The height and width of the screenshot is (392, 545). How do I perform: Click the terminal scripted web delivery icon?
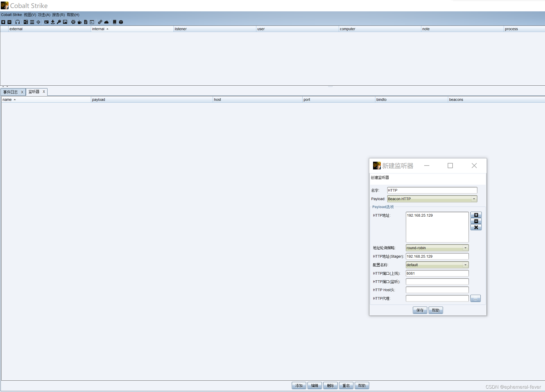[92, 22]
